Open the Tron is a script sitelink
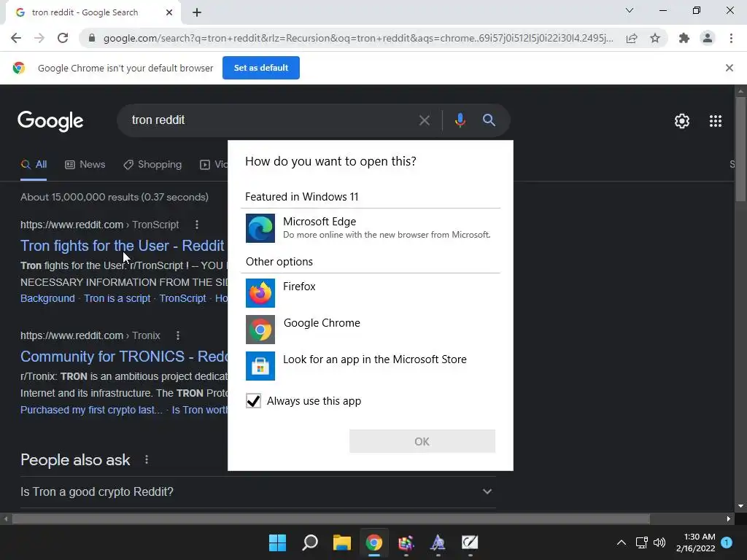 tap(117, 298)
